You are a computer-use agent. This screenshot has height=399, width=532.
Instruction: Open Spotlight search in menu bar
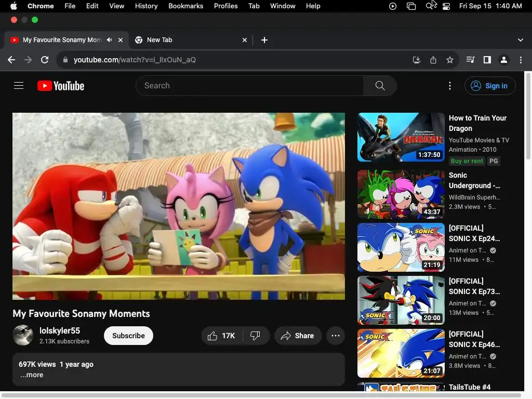click(430, 6)
